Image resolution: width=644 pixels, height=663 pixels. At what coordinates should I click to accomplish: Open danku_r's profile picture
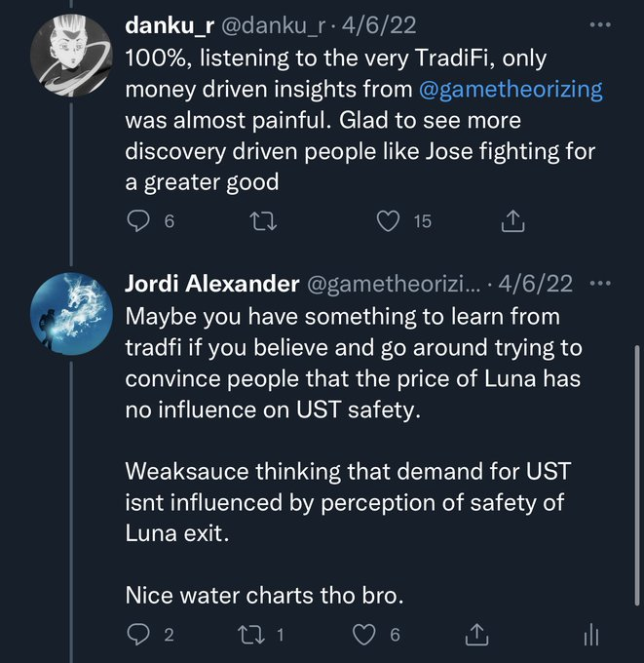click(71, 56)
